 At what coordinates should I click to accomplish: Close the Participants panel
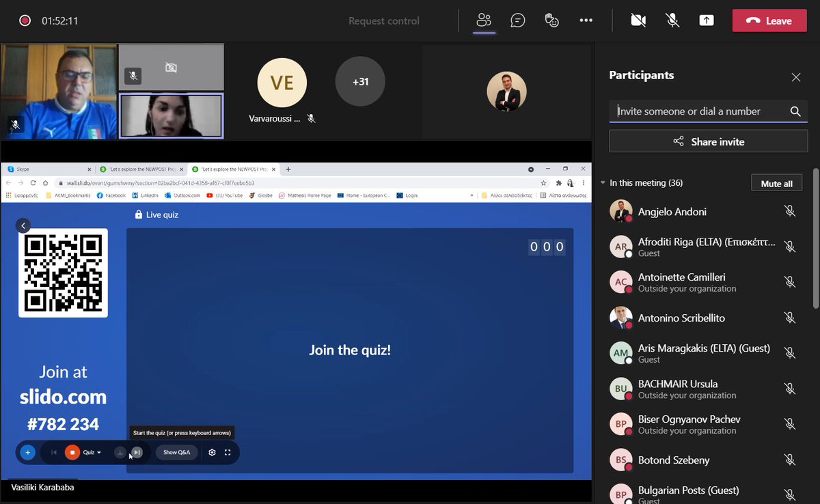796,77
